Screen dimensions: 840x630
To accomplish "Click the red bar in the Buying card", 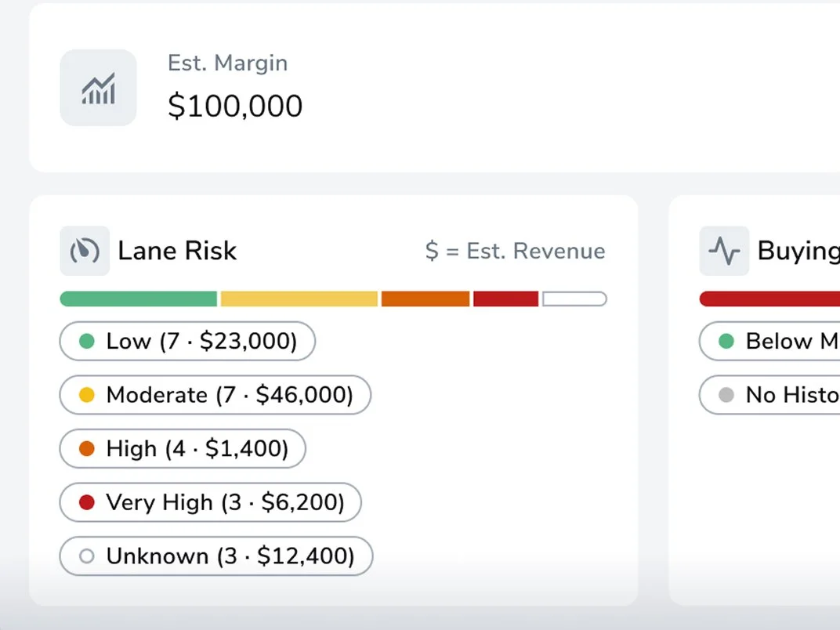I will [x=769, y=299].
